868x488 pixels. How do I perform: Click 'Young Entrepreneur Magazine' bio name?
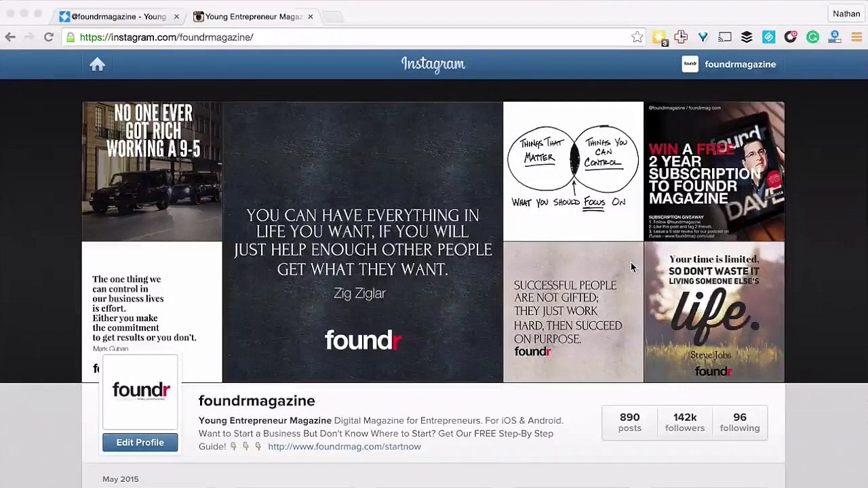(x=265, y=421)
